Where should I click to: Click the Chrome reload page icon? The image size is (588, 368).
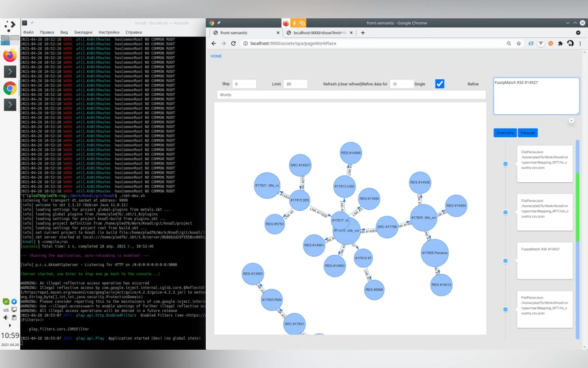click(233, 43)
